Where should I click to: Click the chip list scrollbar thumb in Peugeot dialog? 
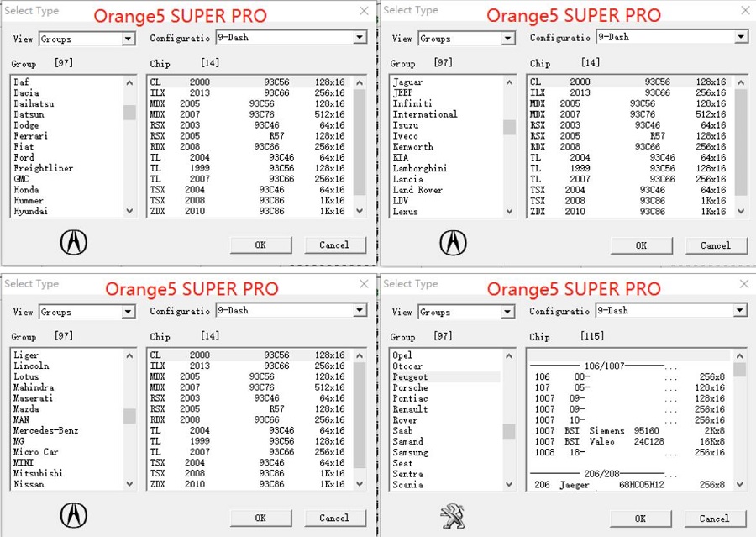[x=739, y=370]
